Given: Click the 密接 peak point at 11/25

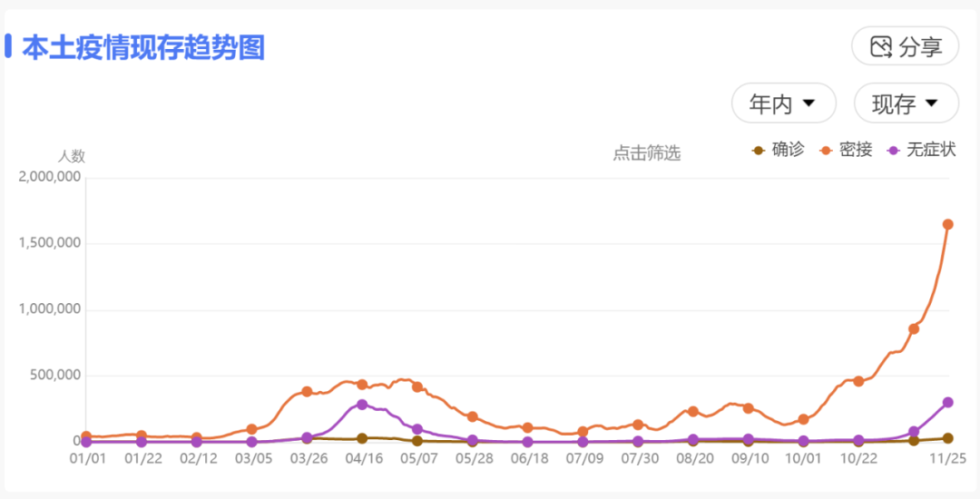Looking at the screenshot, I should click(x=947, y=224).
